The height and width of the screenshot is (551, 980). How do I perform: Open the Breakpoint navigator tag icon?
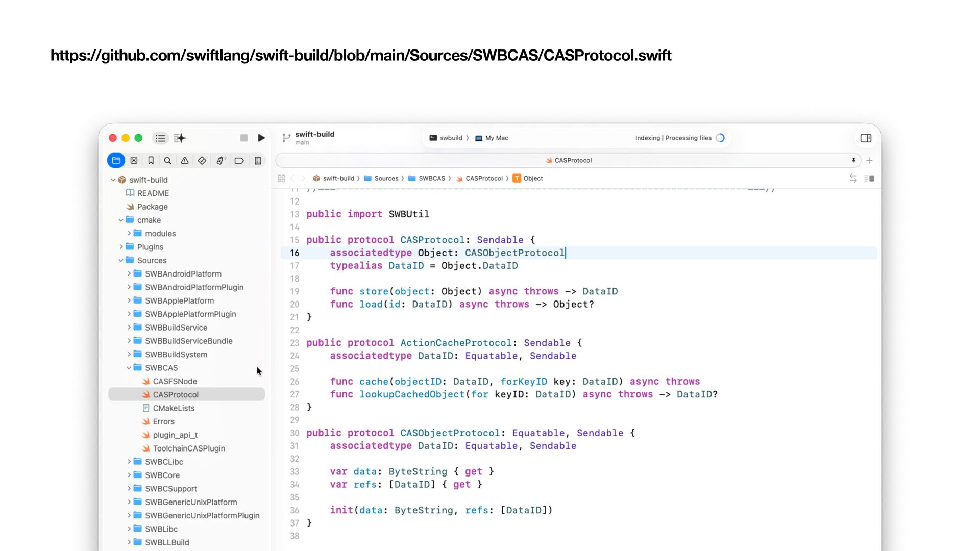click(x=239, y=161)
